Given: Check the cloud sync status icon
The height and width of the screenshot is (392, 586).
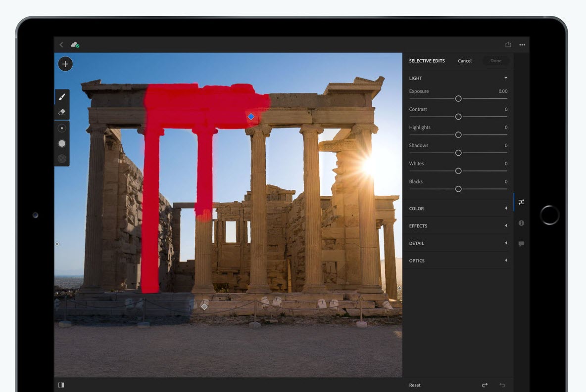Looking at the screenshot, I should (75, 44).
